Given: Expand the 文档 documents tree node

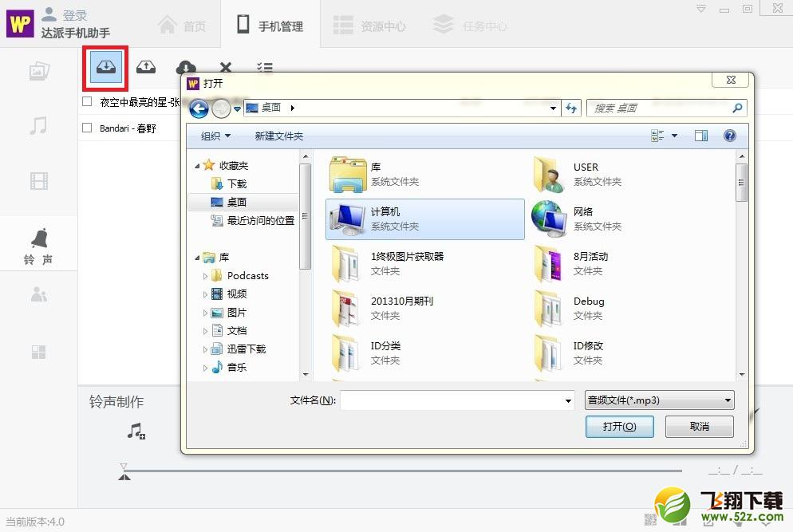Looking at the screenshot, I should pyautogui.click(x=205, y=331).
